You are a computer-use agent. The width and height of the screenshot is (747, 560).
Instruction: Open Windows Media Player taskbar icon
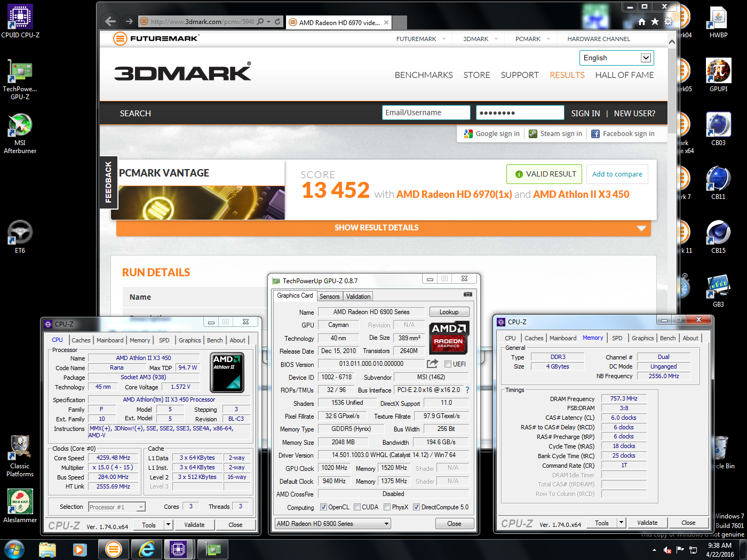coord(80,549)
